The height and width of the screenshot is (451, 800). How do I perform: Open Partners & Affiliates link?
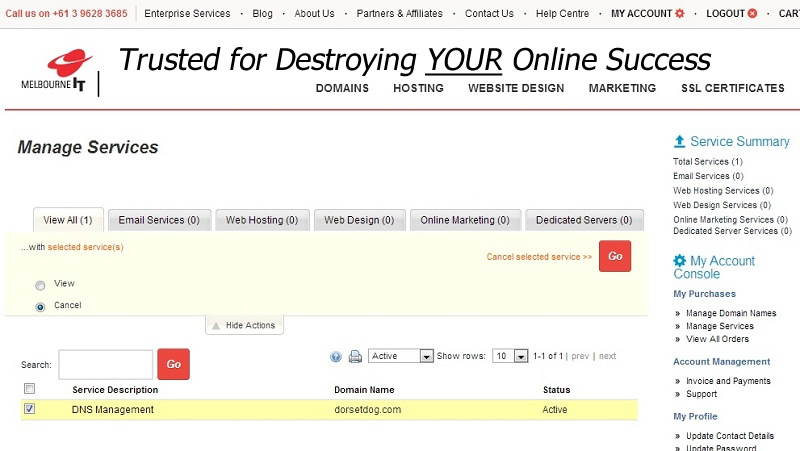[399, 14]
